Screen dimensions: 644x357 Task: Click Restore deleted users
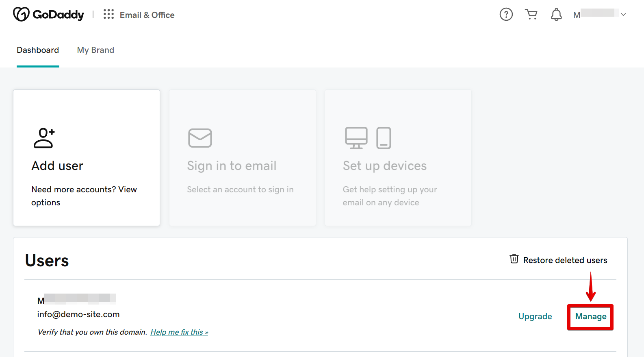(x=565, y=260)
